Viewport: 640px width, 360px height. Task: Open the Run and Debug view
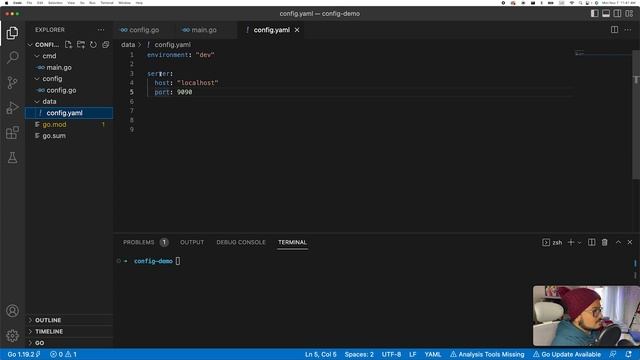(12, 108)
